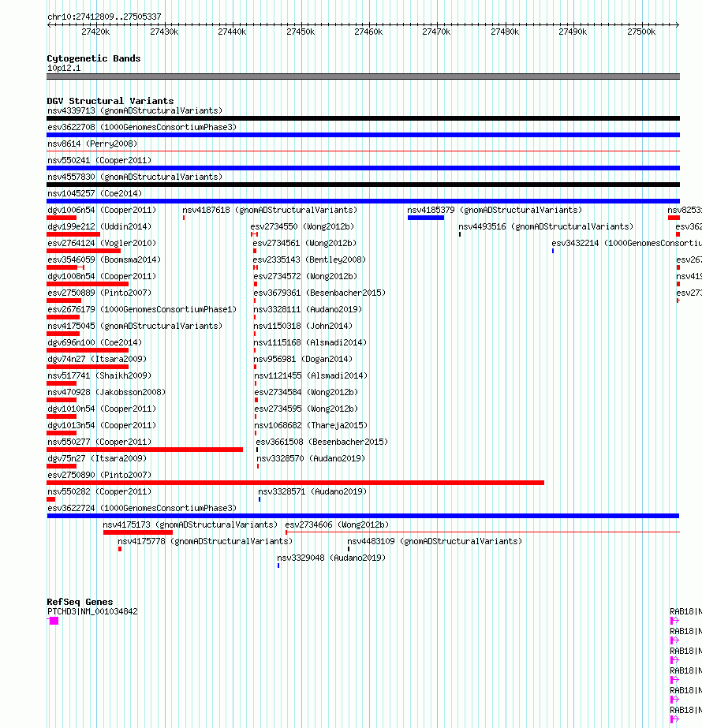This screenshot has width=702, height=728.
Task: Select dgv1008n54 (Cooper2011) variant
Action: click(102, 276)
